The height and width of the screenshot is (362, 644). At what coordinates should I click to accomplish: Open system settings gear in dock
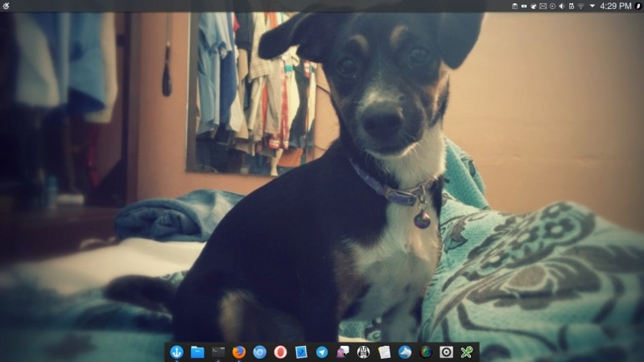click(x=446, y=352)
